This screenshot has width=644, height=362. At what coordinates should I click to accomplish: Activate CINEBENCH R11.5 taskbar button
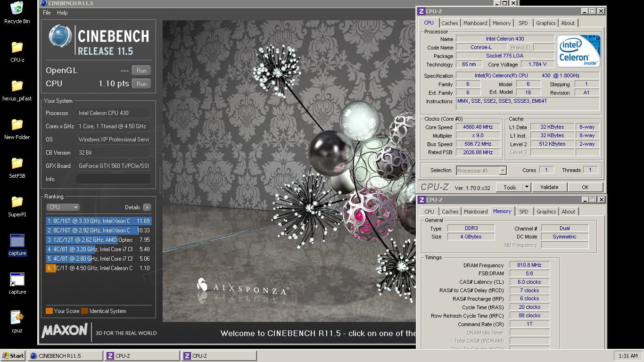point(65,356)
